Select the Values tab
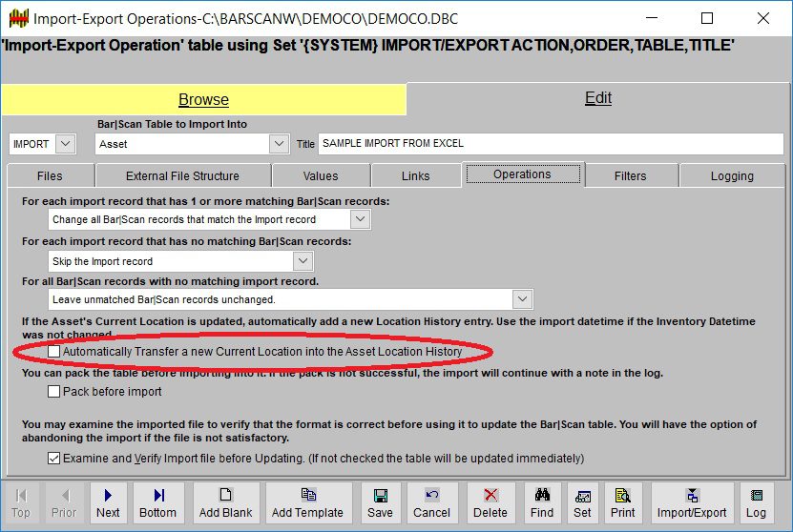 pyautogui.click(x=321, y=175)
